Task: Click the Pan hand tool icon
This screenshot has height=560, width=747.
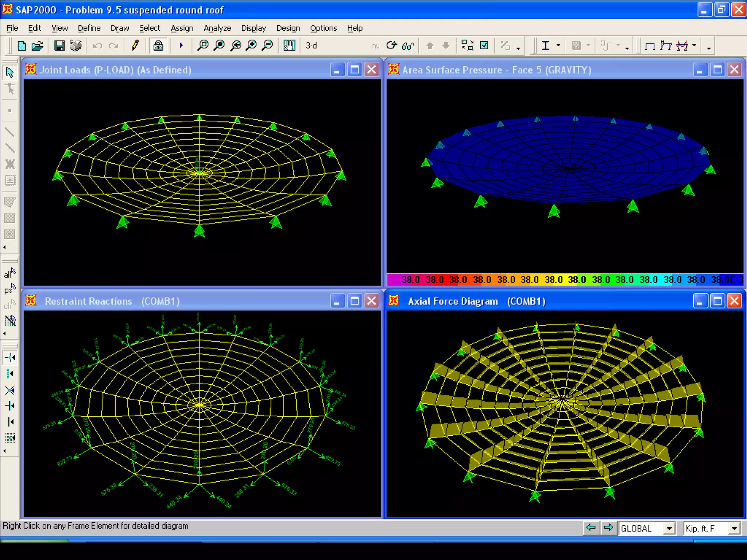Action: tap(289, 46)
